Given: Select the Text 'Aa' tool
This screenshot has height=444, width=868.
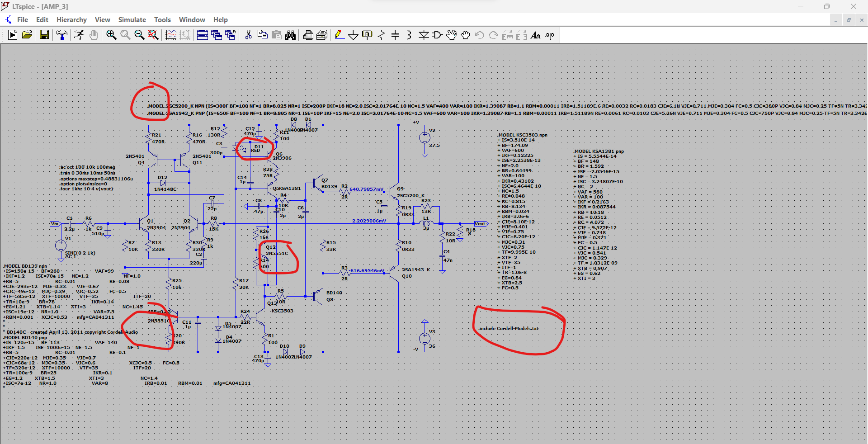Looking at the screenshot, I should click(x=536, y=35).
